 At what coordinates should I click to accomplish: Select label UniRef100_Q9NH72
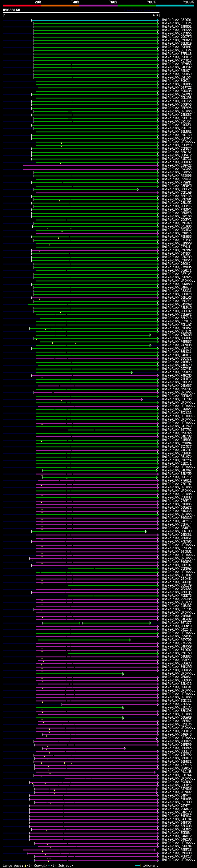pos(176,809)
